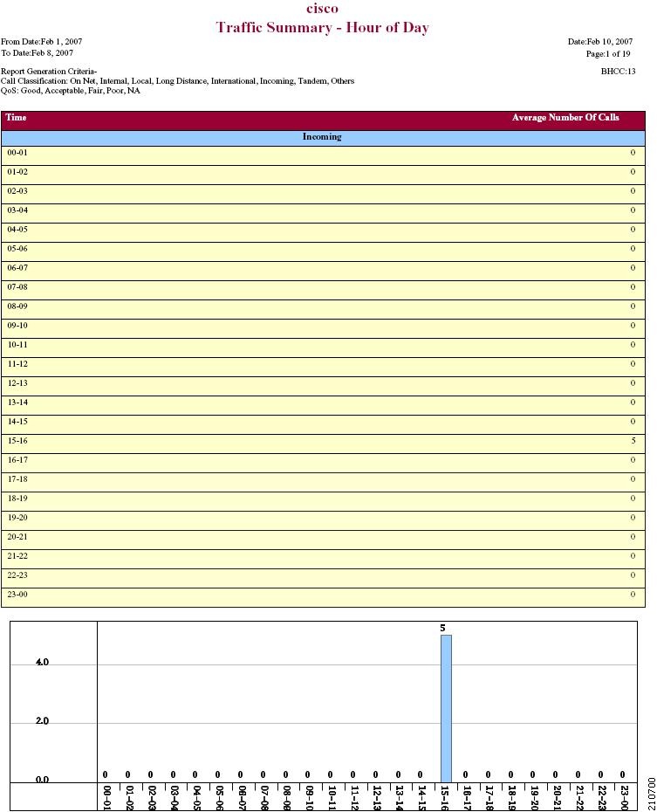Viewport: 657px width, 812px height.
Task: Select the To Date:Feb 8, 2007 text
Action: click(x=38, y=52)
